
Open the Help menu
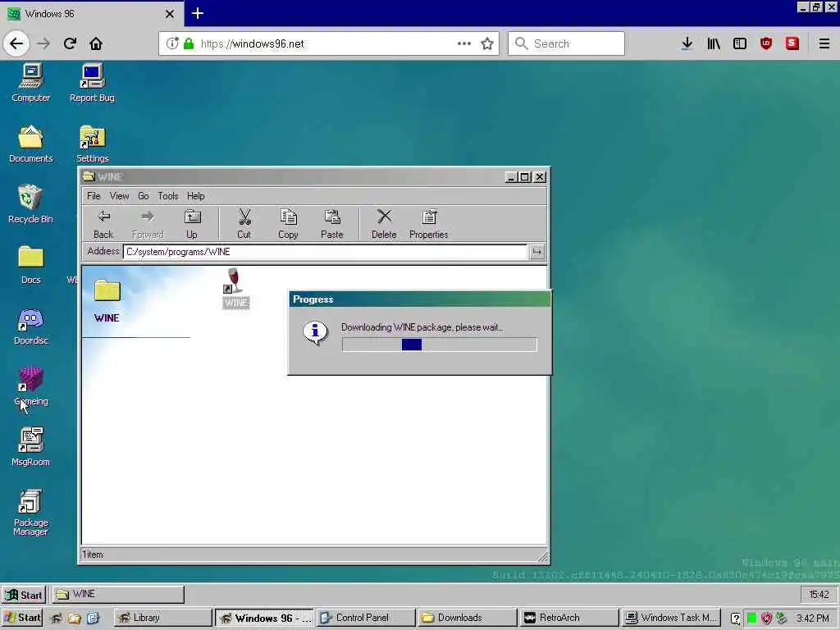(196, 196)
